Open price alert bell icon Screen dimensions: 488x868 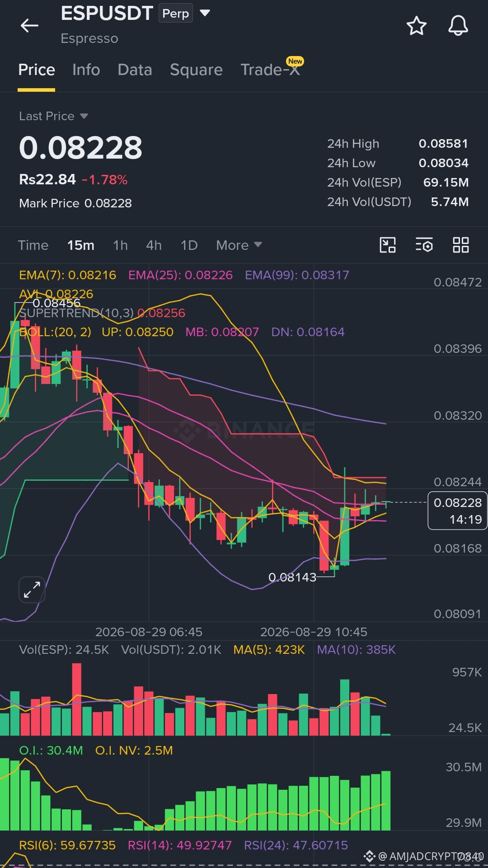click(458, 26)
